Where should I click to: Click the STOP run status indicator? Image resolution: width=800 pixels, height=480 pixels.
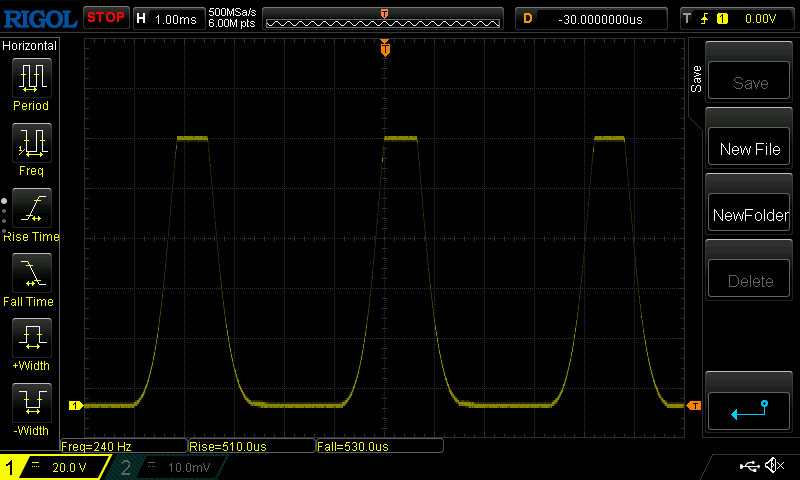pyautogui.click(x=106, y=17)
